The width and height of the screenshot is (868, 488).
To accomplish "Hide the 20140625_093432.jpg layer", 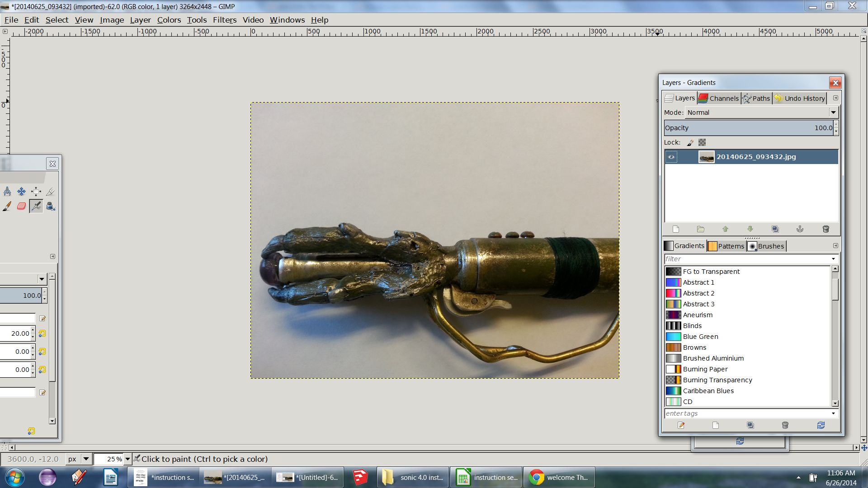I will click(x=672, y=157).
